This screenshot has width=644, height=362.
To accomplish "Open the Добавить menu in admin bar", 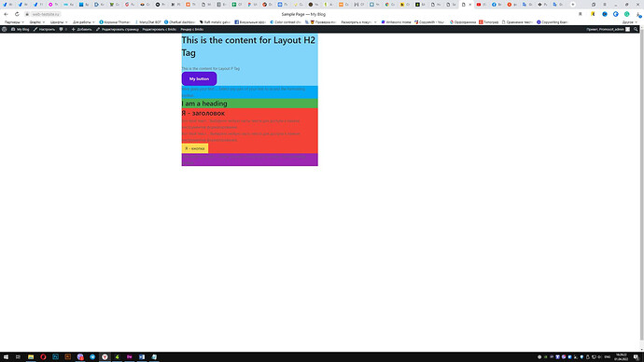I will [x=82, y=29].
